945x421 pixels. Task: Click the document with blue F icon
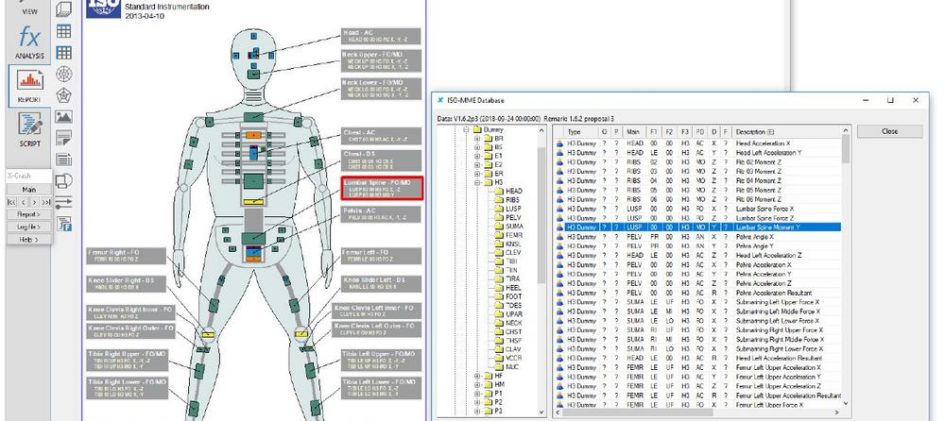pos(64,224)
